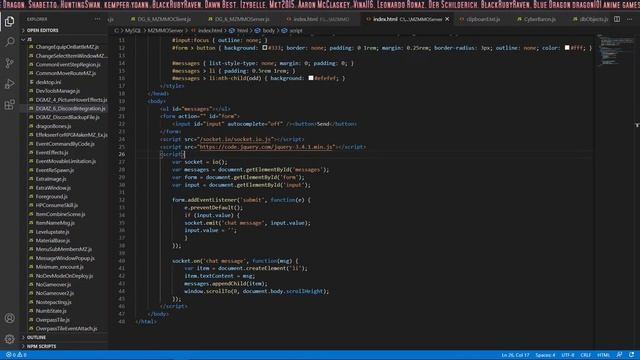Open ExtraWindow.js file
The height and width of the screenshot is (360, 640).
coord(53,188)
